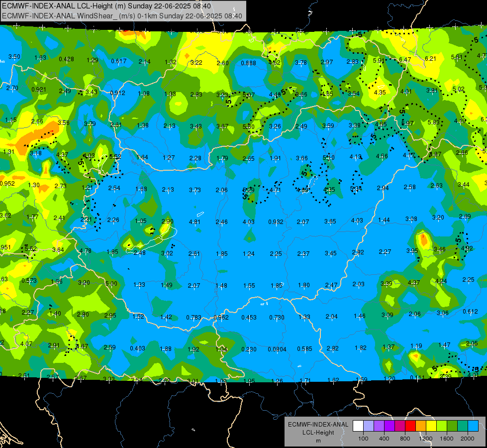Click the LCL-Height title line in the header

(106, 6)
